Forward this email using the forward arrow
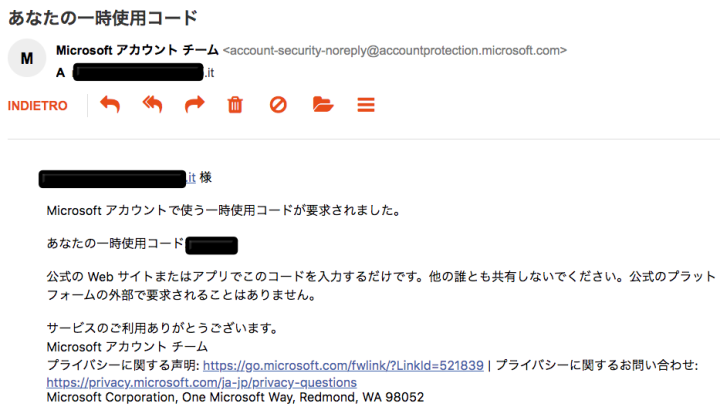The image size is (720, 410). pos(194,104)
